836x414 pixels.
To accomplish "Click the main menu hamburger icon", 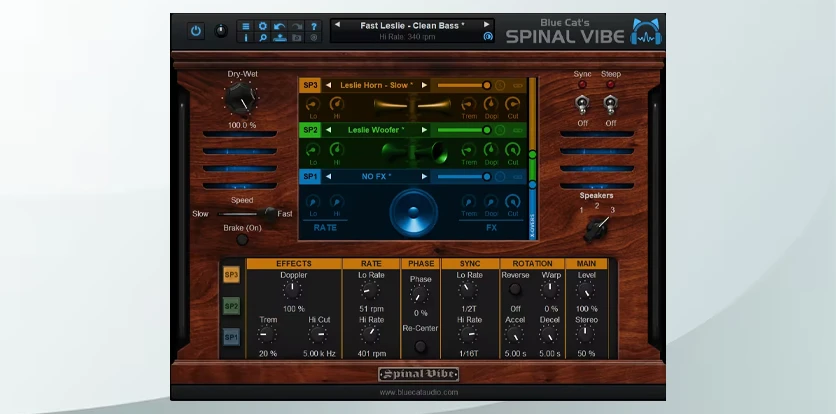I will pyautogui.click(x=246, y=26).
